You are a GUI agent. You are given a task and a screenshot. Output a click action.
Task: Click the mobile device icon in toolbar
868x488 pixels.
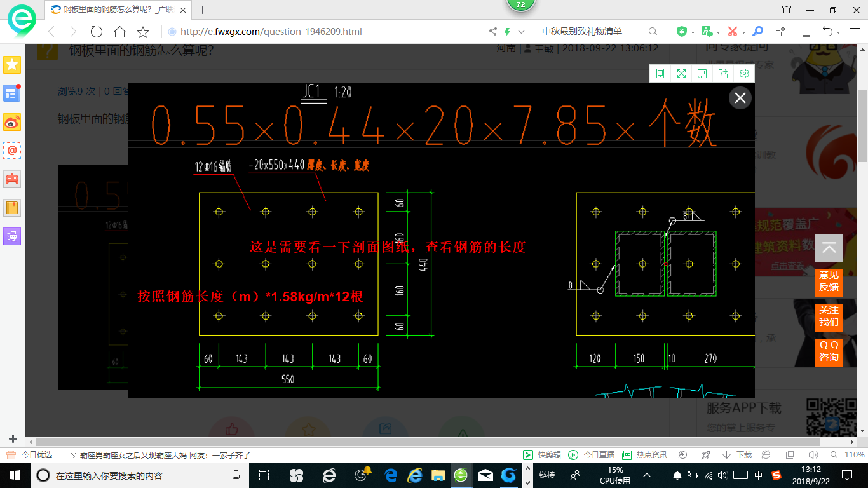click(x=806, y=32)
